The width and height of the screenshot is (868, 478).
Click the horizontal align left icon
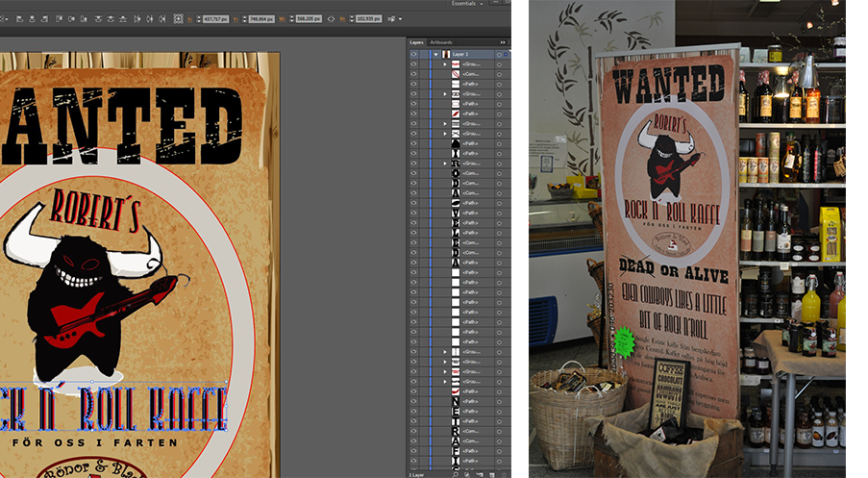coord(19,19)
